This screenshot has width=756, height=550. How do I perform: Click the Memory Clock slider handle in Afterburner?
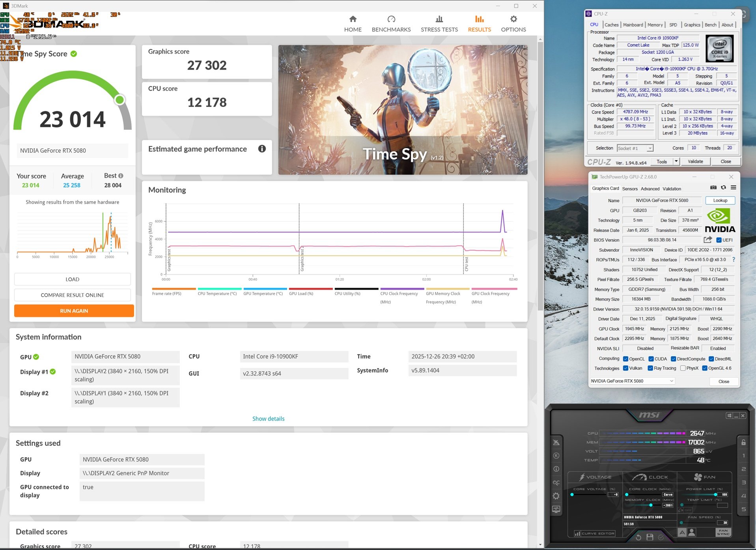click(651, 505)
